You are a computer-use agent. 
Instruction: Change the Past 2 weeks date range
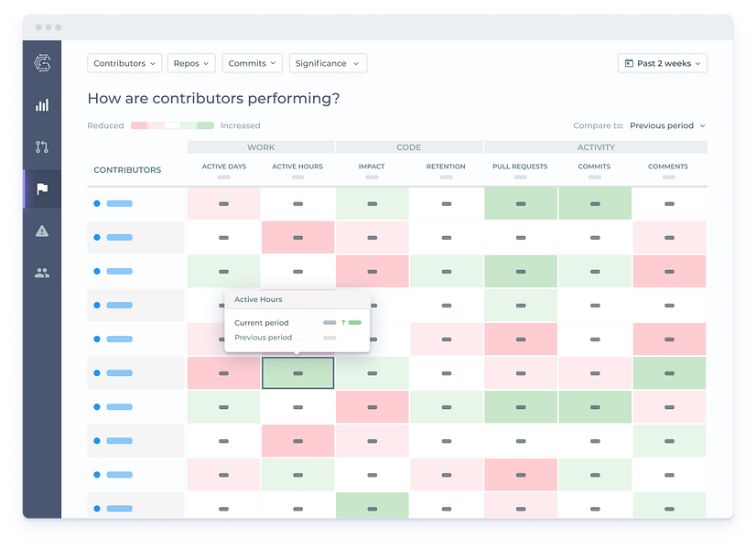click(663, 63)
